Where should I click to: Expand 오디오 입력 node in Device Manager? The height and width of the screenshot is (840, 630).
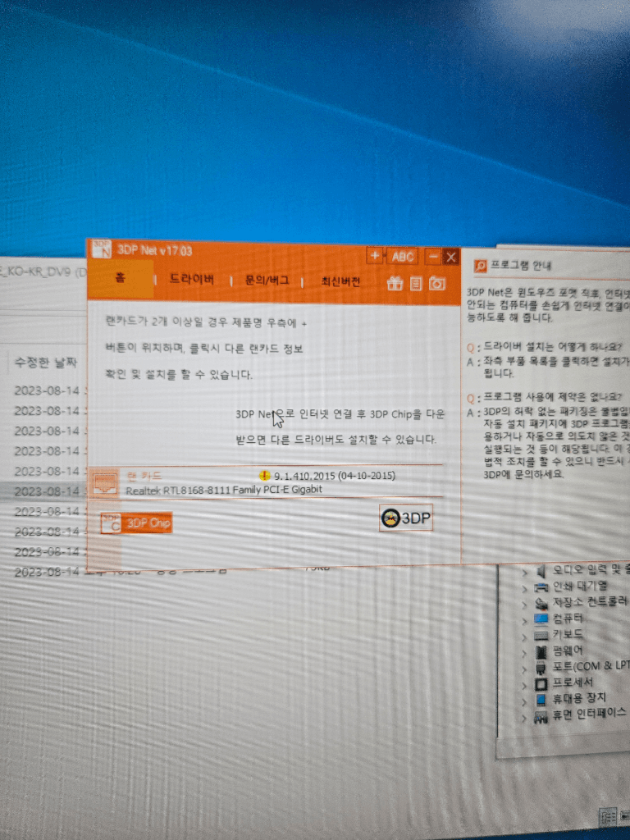coord(524,573)
